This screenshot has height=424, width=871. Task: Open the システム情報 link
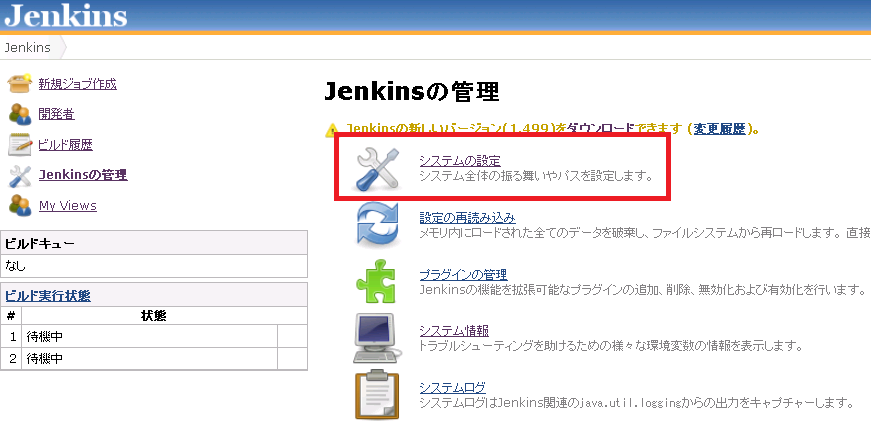tap(454, 331)
